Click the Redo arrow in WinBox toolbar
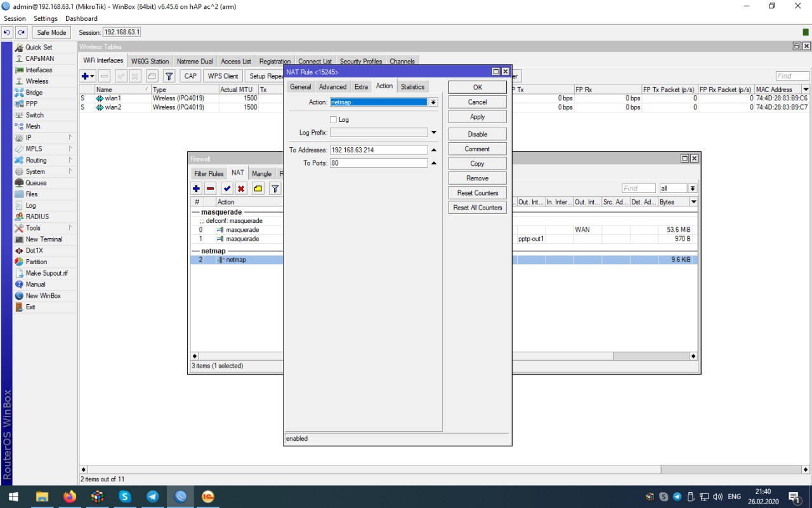The width and height of the screenshot is (812, 508). pyautogui.click(x=21, y=32)
